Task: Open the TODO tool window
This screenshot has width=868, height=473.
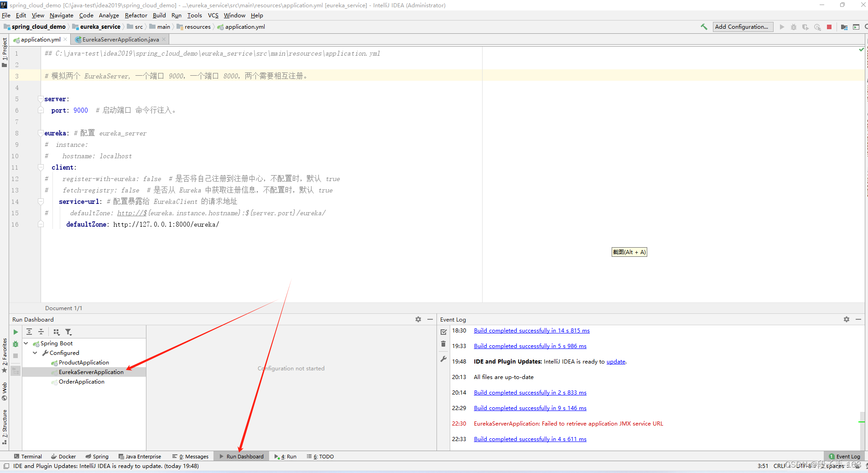Action: click(320, 457)
